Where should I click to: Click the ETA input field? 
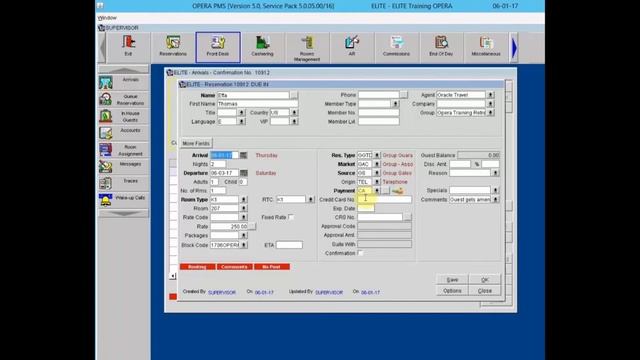(x=289, y=245)
